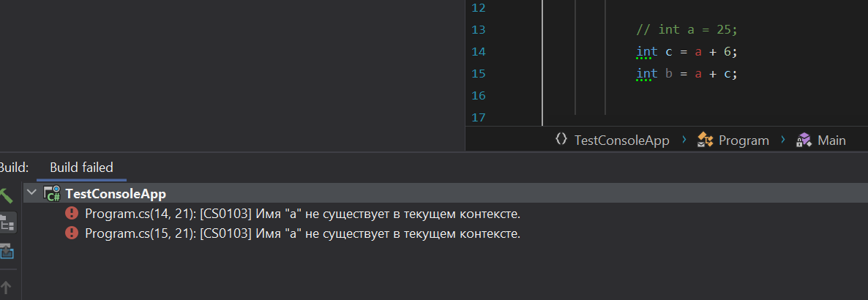The image size is (868, 300).
Task: Click the Program class icon in breadcrumb
Action: (x=704, y=140)
